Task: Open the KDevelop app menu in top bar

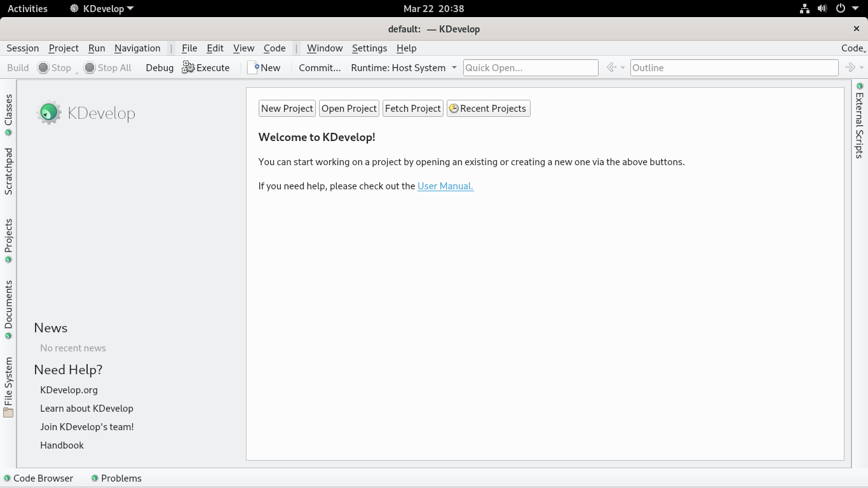Action: click(x=102, y=9)
